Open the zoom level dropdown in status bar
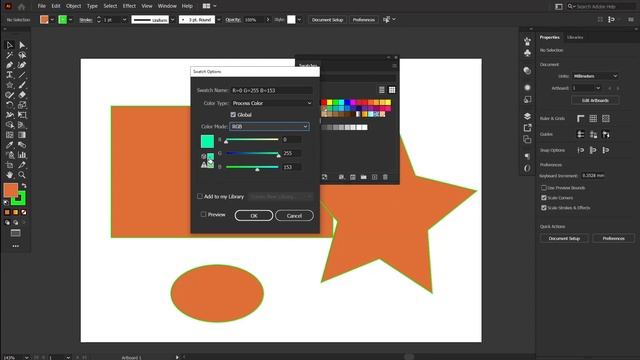This screenshot has width=640, height=360. pyautogui.click(x=27, y=358)
